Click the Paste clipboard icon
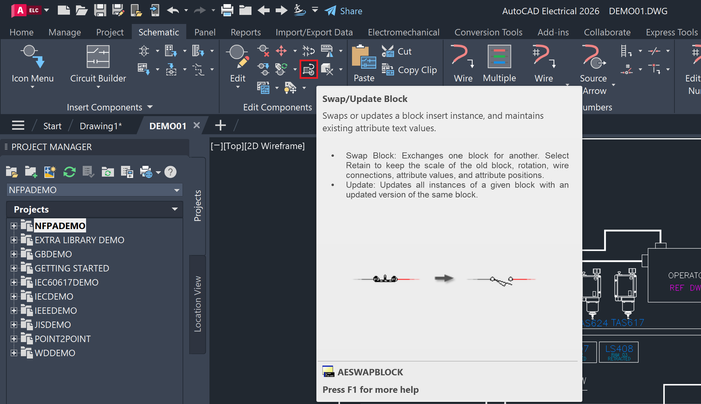Image resolution: width=701 pixels, height=404 pixels. [364, 63]
